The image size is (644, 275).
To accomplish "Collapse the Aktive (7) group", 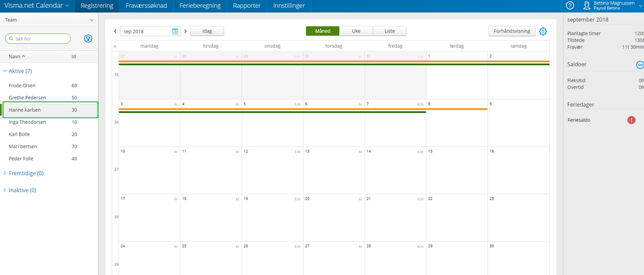I will [17, 71].
